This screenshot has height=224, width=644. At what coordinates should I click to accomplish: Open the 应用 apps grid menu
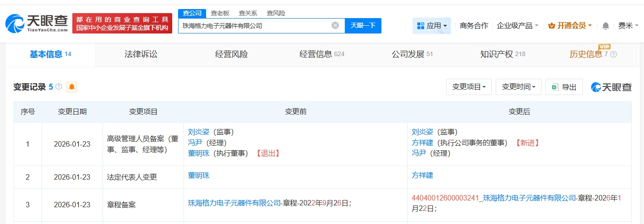[431, 26]
